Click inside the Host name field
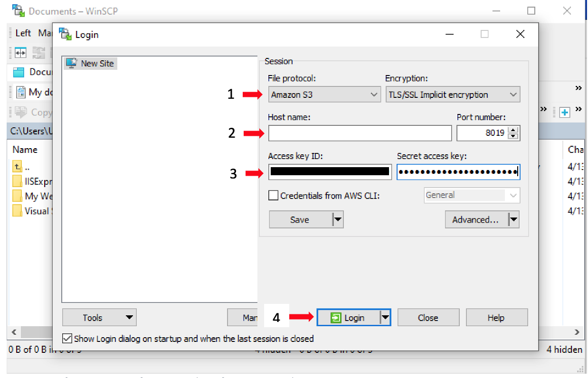588x378 pixels. coord(360,133)
